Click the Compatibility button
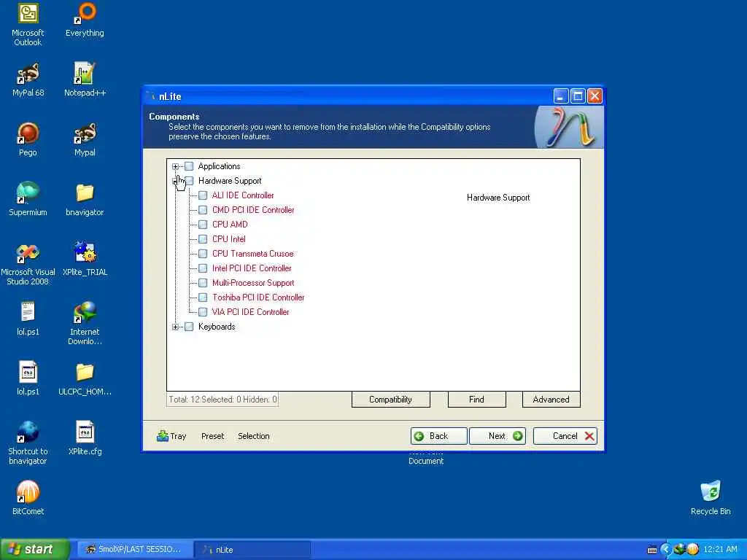 (x=391, y=400)
